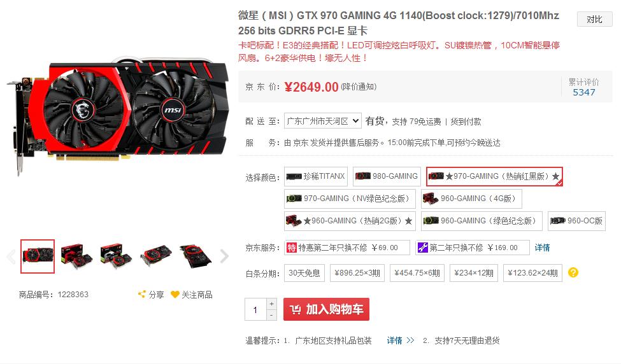
Task: Show previous thumbnails with left arrow
Action: 11,256
